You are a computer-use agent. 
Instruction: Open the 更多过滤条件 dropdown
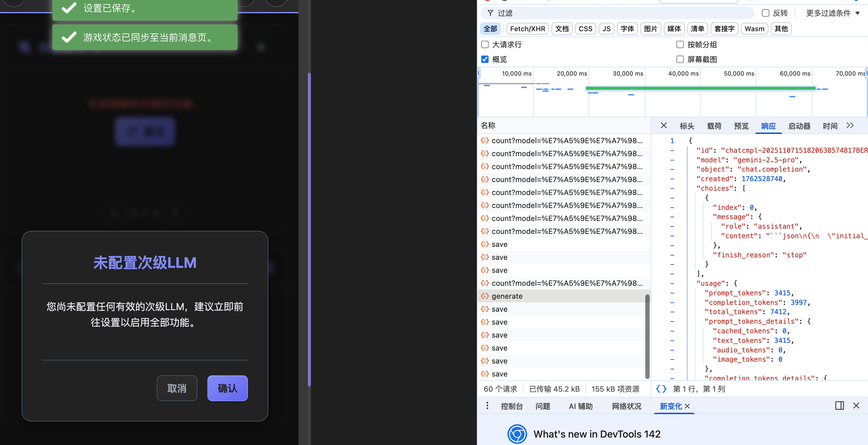(x=833, y=13)
